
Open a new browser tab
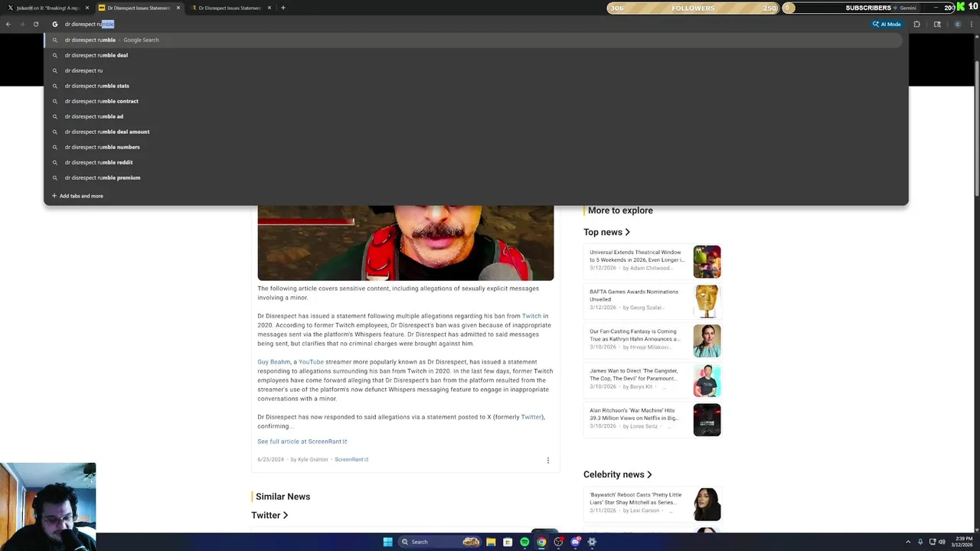click(x=283, y=8)
